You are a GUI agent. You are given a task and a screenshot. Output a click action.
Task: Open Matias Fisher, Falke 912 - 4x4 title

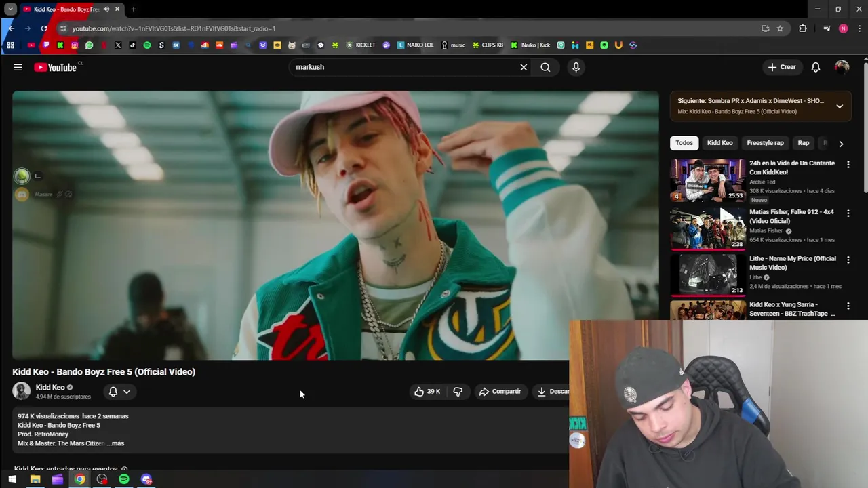791,216
